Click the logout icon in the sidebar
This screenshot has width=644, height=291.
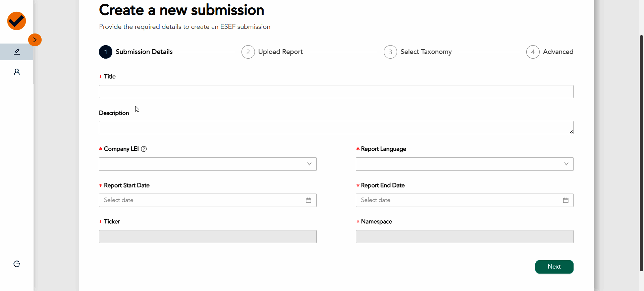point(17,264)
